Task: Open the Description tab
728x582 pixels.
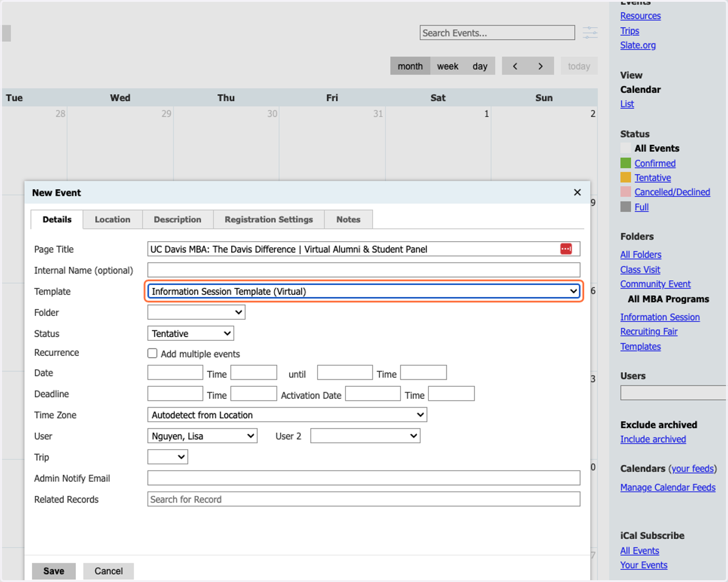Action: pyautogui.click(x=177, y=219)
